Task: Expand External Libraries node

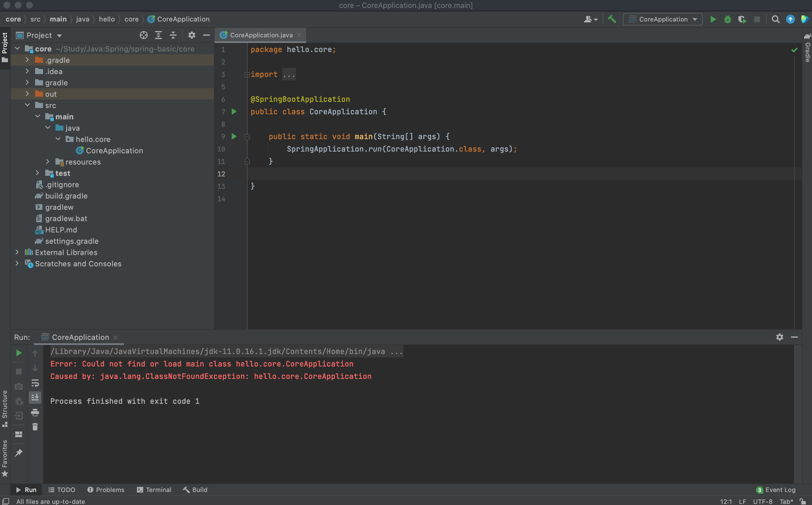Action: point(17,252)
